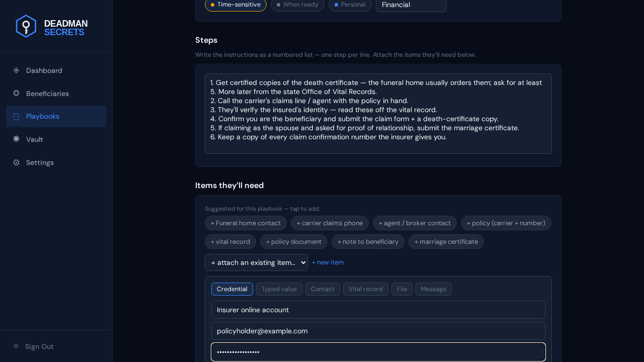The height and width of the screenshot is (362, 644).
Task: Add suggested Funeral home contact item
Action: click(x=246, y=223)
